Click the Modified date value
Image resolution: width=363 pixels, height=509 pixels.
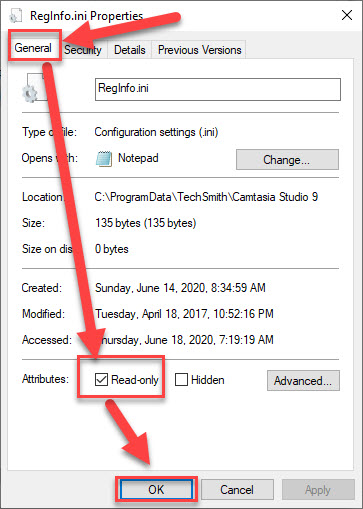coord(184,314)
